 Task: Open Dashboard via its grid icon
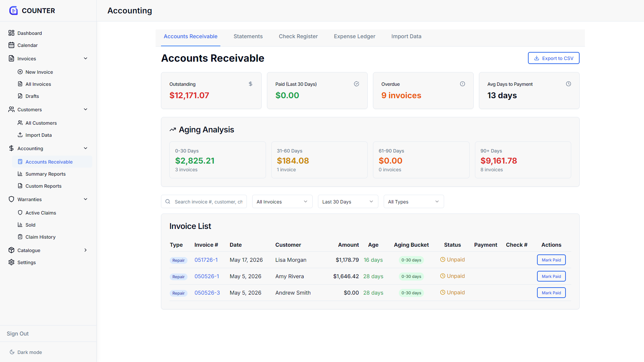tap(11, 33)
